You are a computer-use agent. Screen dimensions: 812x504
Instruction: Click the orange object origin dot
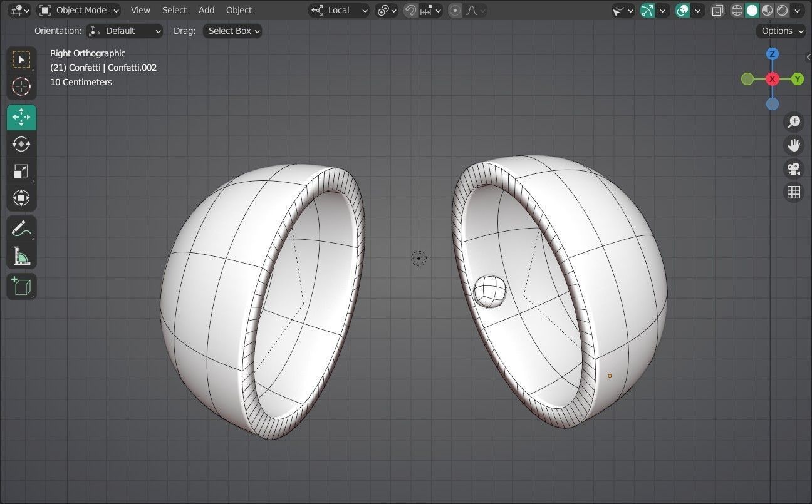pyautogui.click(x=610, y=376)
